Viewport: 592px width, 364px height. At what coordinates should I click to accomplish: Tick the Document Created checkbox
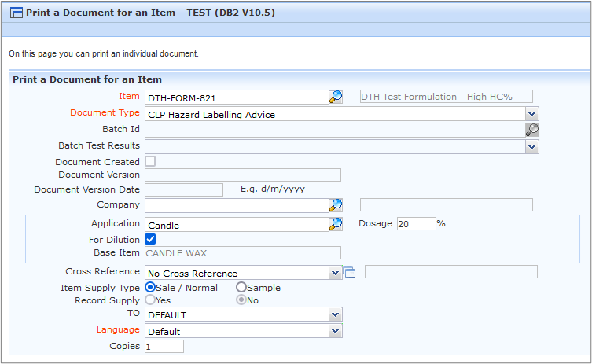coord(150,161)
